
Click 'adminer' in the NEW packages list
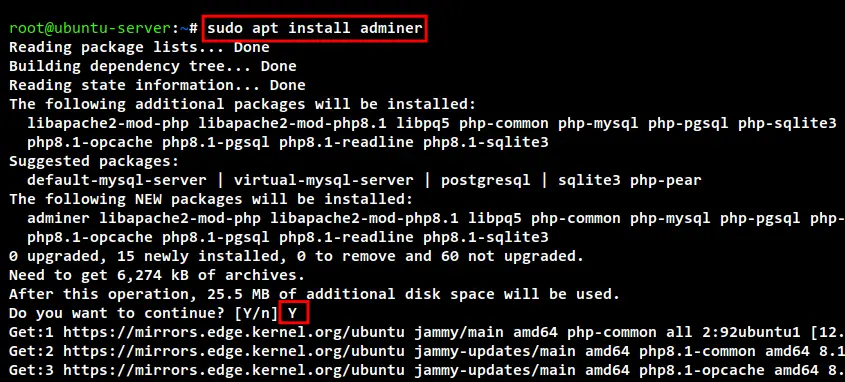coord(58,219)
